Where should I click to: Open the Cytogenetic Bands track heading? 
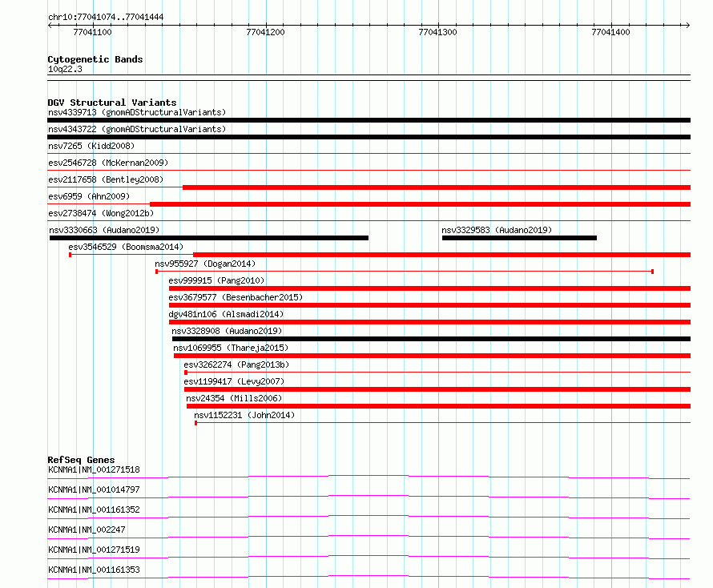pyautogui.click(x=95, y=59)
